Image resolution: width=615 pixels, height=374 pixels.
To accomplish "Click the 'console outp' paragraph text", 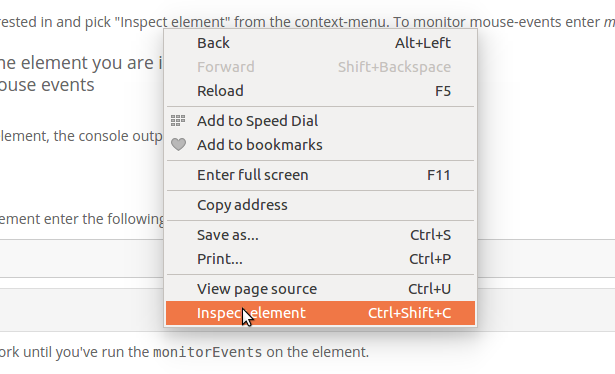I will tap(81, 136).
